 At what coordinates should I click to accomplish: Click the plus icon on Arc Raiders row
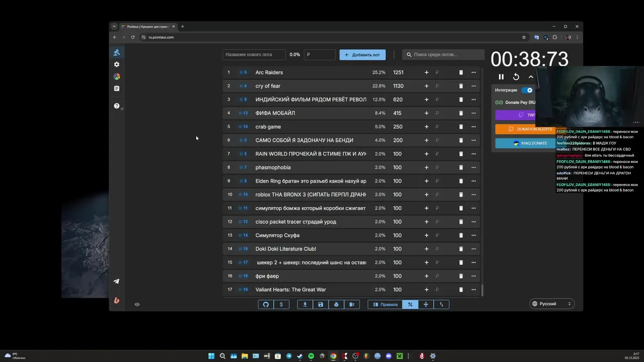pyautogui.click(x=427, y=72)
